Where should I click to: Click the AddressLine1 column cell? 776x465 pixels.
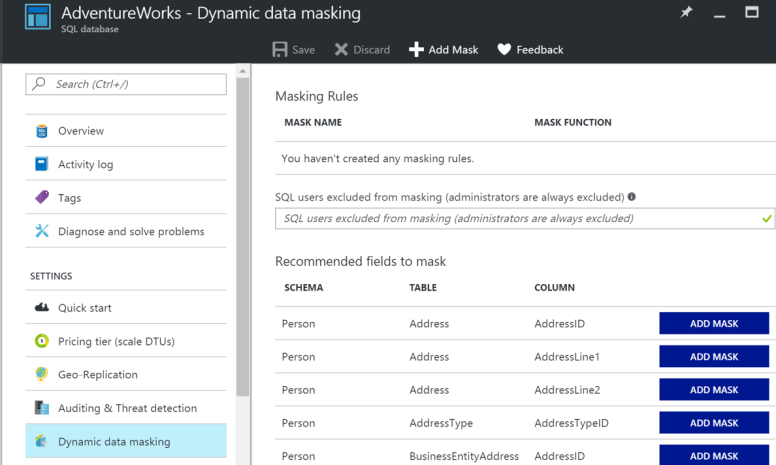tap(567, 357)
